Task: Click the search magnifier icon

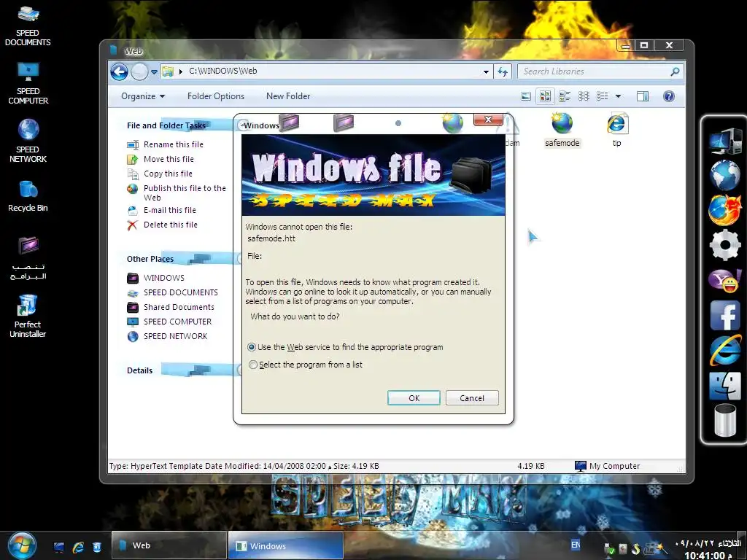Action: [x=675, y=71]
